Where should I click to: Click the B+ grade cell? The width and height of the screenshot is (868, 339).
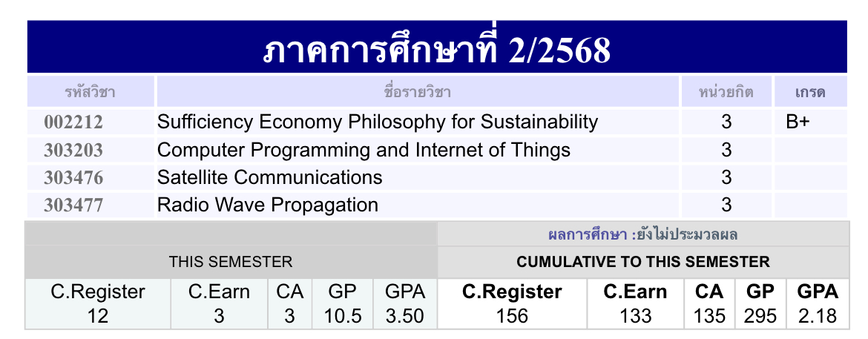(x=798, y=122)
